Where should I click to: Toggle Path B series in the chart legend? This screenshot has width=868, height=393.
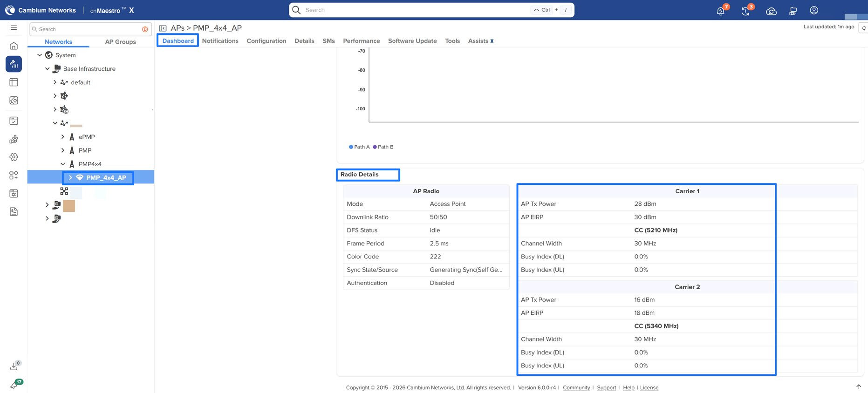383,147
